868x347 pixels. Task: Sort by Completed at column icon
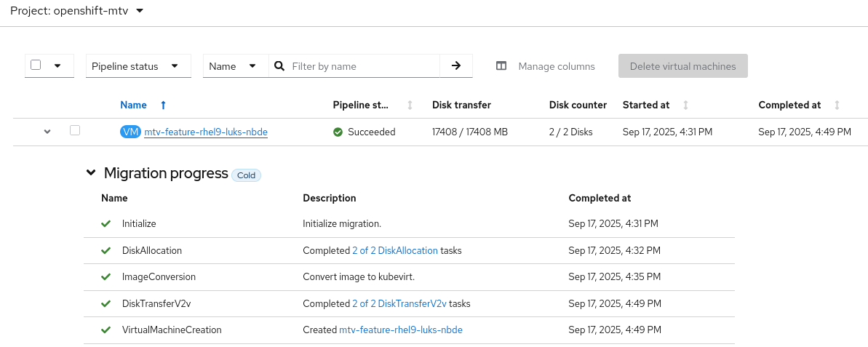coord(837,105)
